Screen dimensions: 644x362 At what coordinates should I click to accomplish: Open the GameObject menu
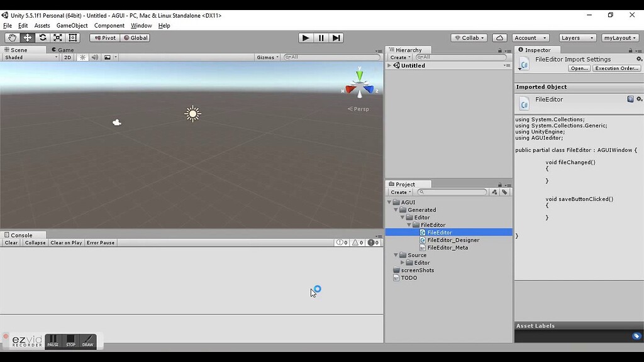tap(71, 25)
